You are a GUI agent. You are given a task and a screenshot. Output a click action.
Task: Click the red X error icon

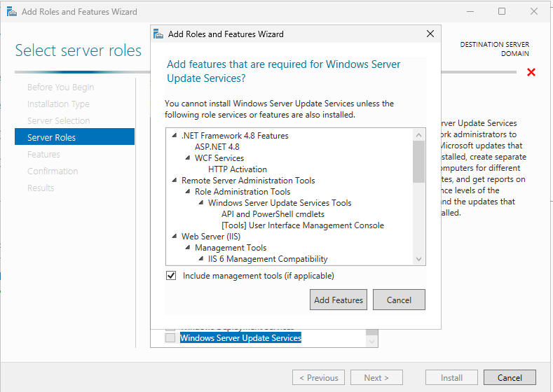point(531,73)
